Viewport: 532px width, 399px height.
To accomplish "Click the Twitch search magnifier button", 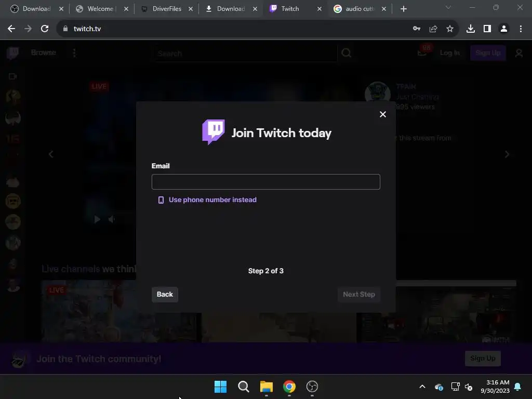I will (346, 53).
